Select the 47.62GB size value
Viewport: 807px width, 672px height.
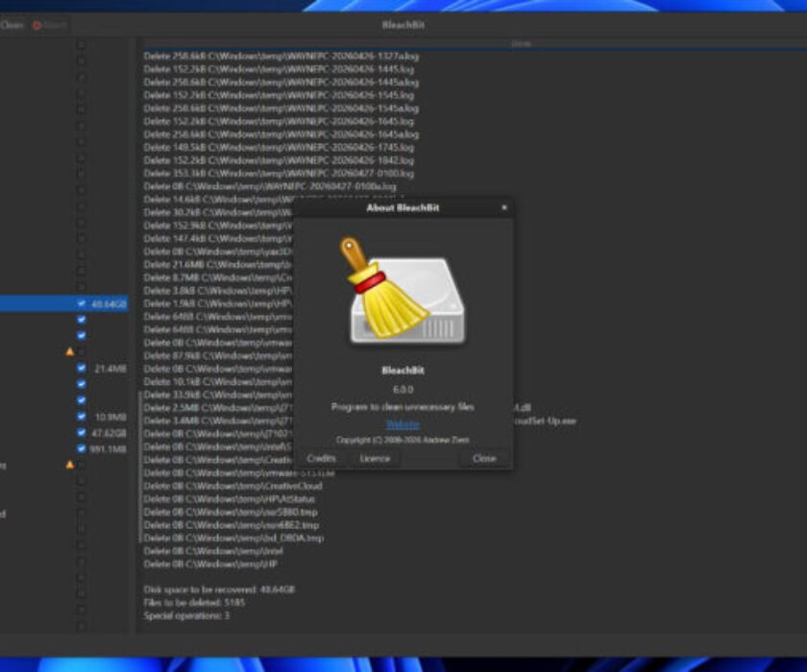[109, 433]
